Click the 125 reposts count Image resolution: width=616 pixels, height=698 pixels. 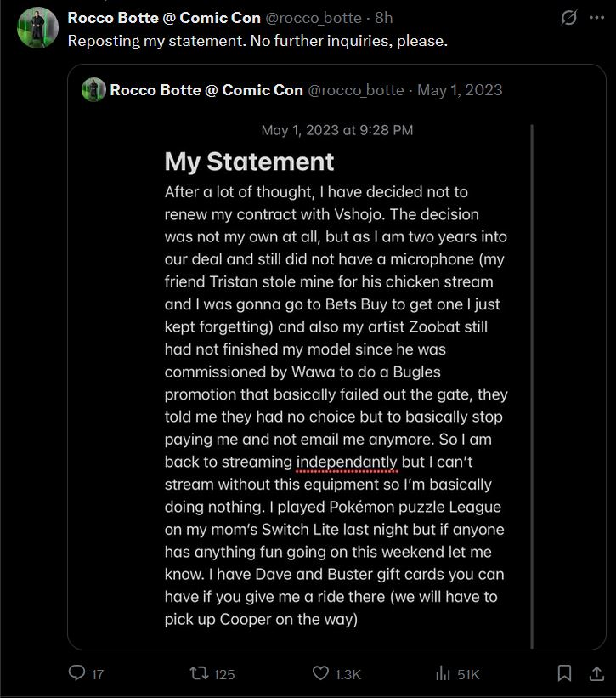point(223,674)
